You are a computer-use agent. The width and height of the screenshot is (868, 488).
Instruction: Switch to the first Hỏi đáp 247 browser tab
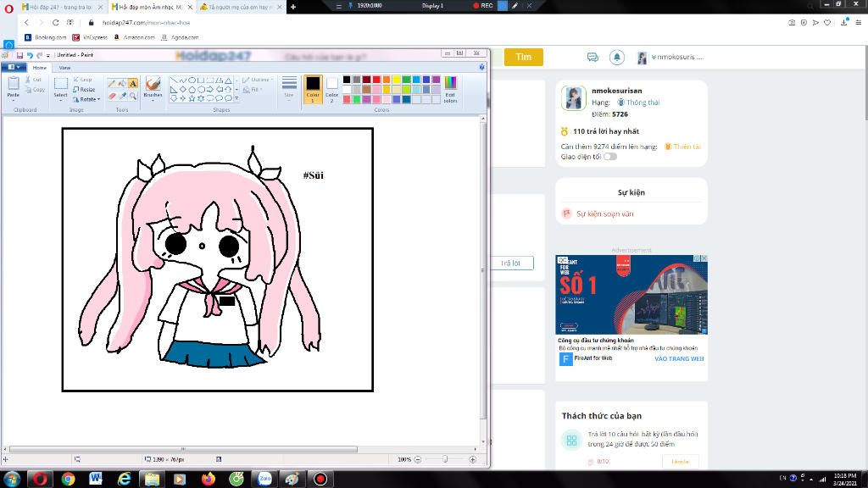point(61,7)
